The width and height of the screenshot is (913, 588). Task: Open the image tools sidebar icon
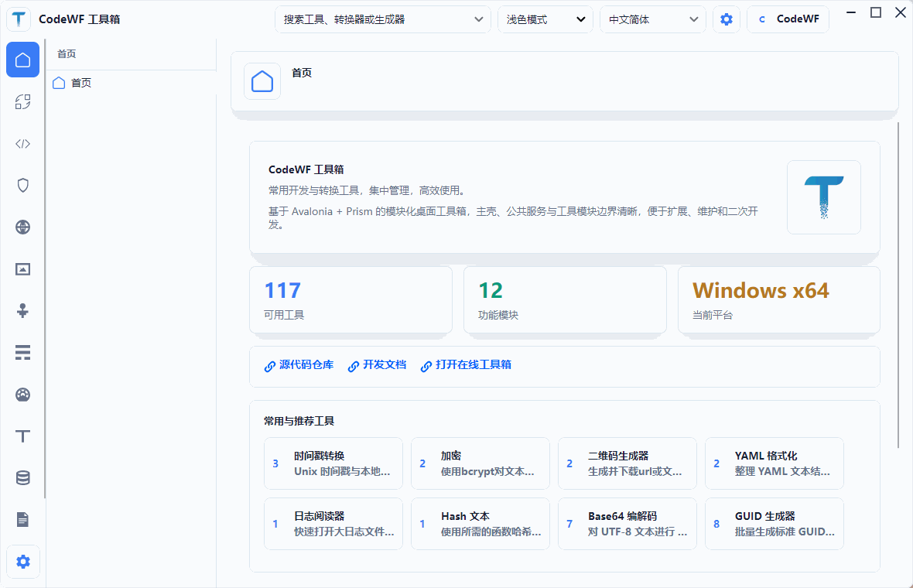pyautogui.click(x=22, y=269)
